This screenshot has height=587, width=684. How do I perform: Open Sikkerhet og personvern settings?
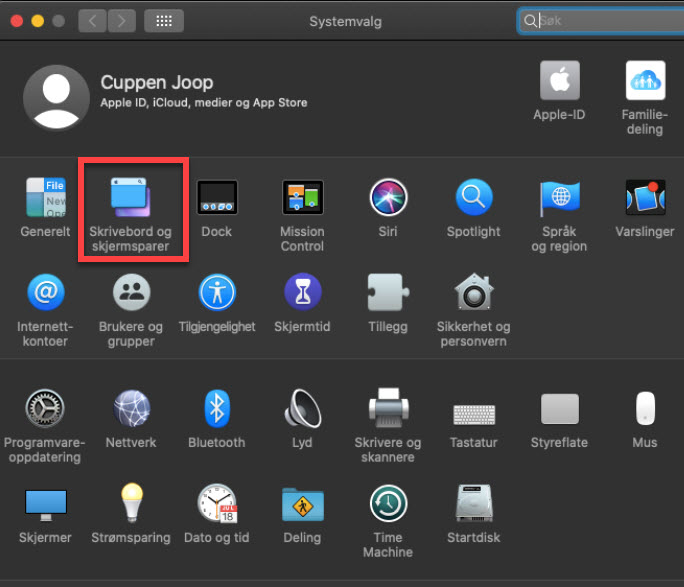[x=473, y=293]
